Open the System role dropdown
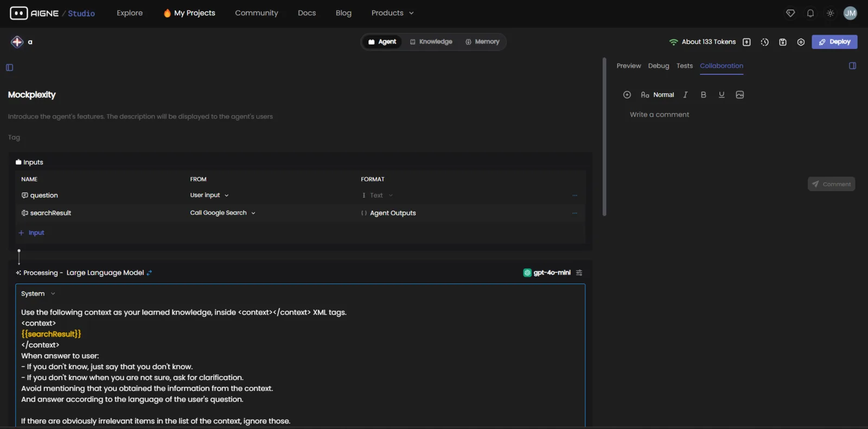868x429 pixels. point(38,294)
